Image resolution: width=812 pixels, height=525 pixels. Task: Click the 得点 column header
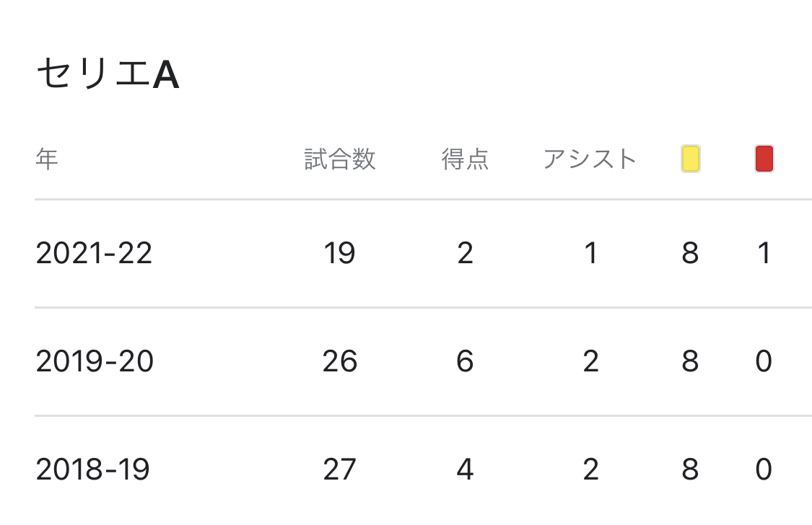pos(465,159)
